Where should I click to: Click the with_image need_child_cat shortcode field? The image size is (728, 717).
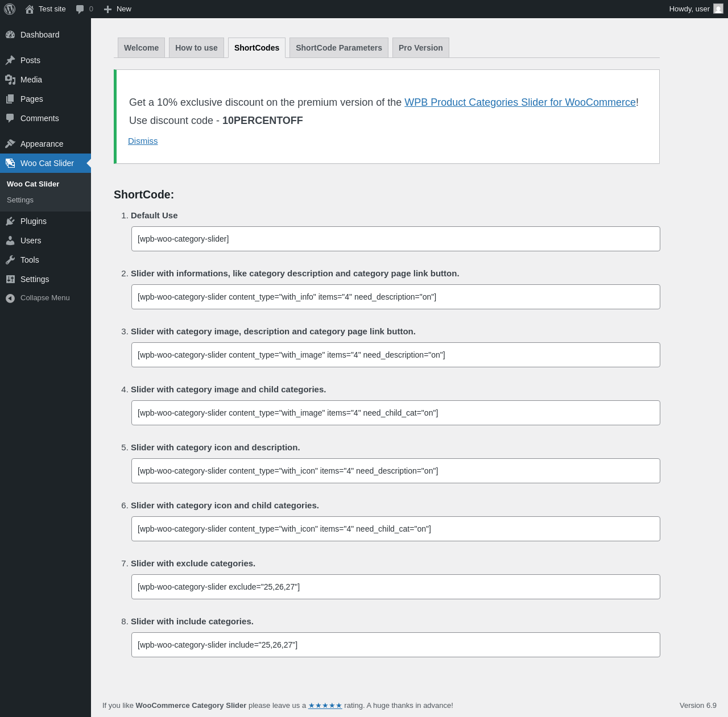[396, 413]
